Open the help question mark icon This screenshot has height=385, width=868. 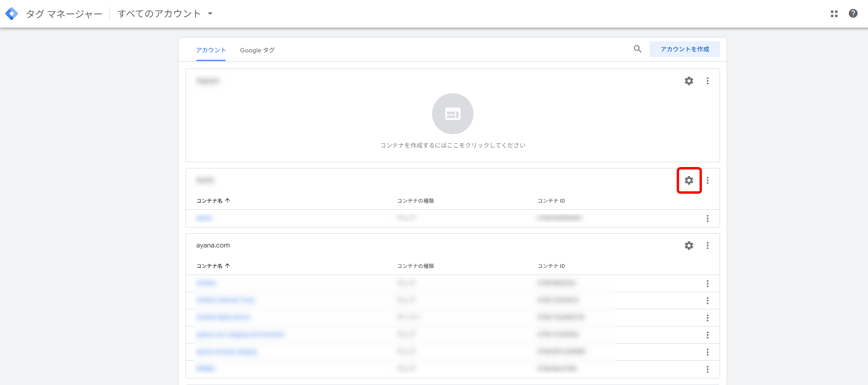[853, 14]
